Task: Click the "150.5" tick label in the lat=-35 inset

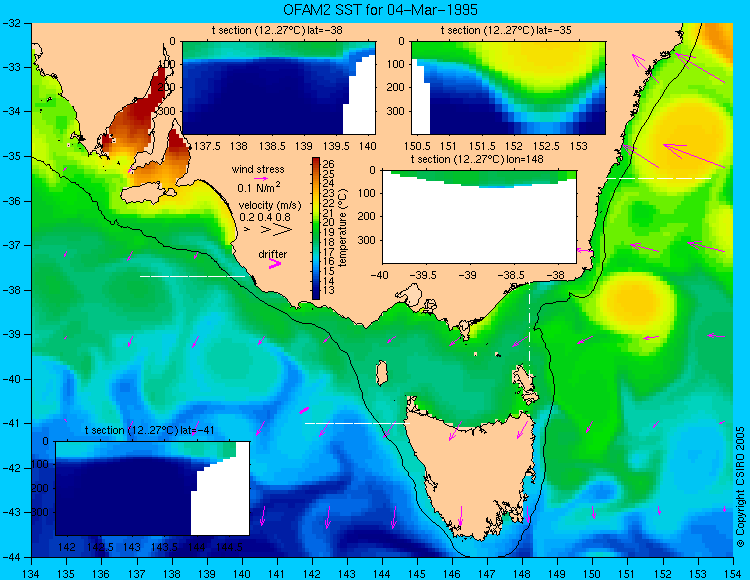Action: 416,146
